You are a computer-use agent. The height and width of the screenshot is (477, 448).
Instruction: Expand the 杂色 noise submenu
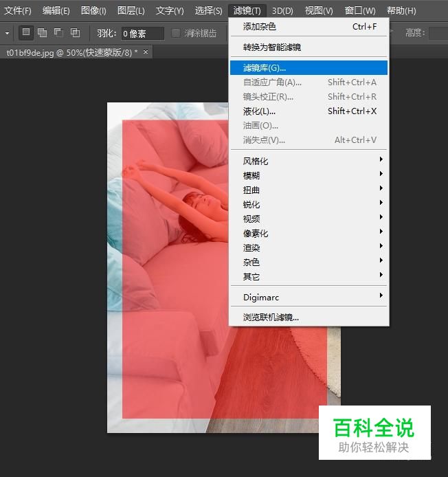309,262
